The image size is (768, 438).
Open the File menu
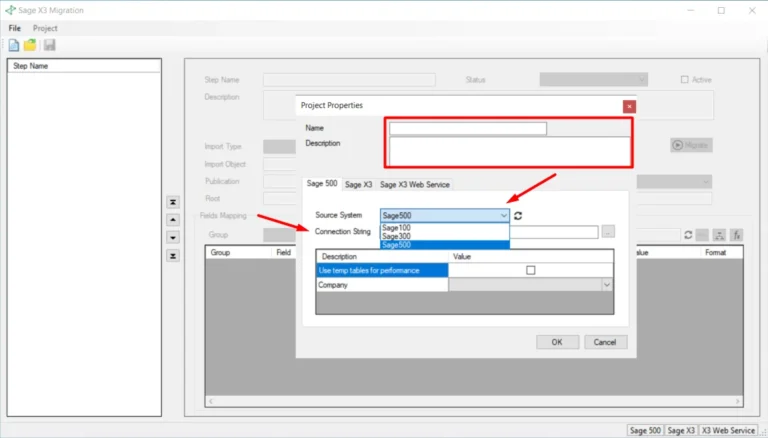pyautogui.click(x=15, y=28)
